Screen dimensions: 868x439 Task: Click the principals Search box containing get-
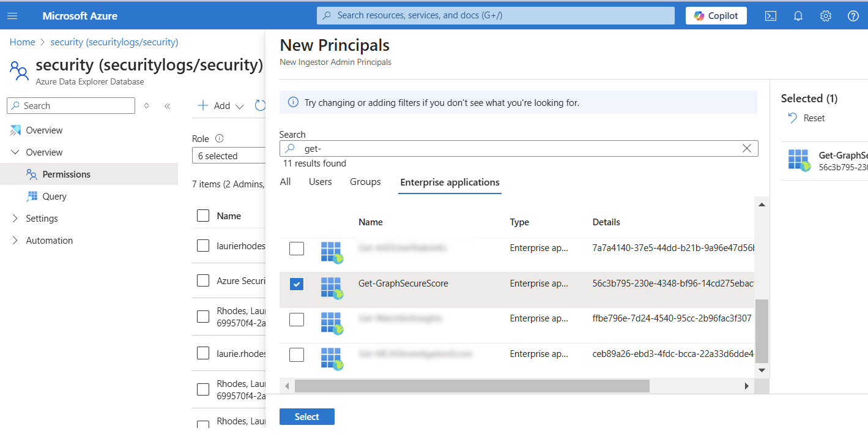coord(519,149)
